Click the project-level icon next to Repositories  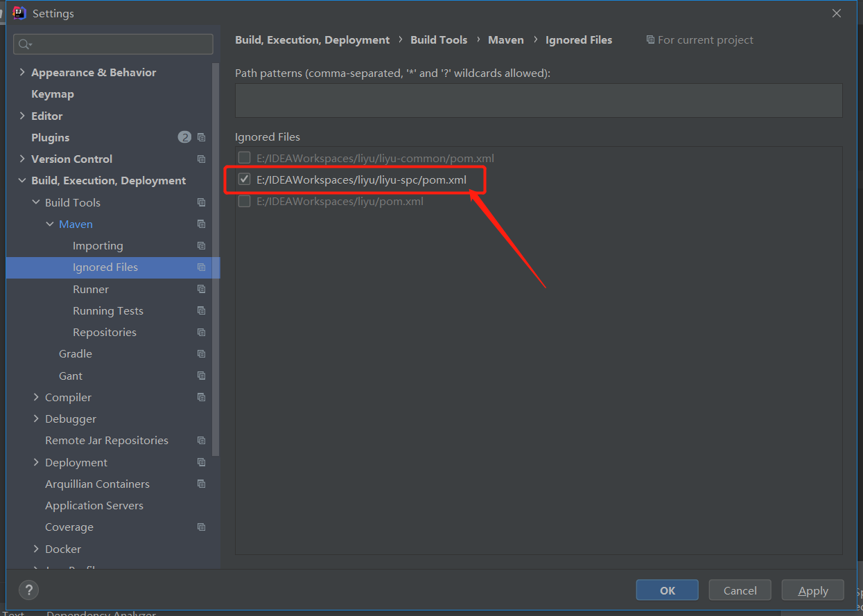click(x=201, y=332)
